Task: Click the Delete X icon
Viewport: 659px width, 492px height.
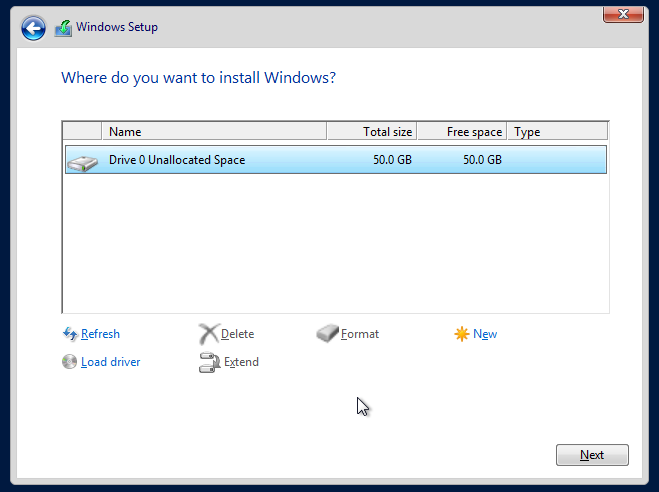Action: tap(208, 334)
